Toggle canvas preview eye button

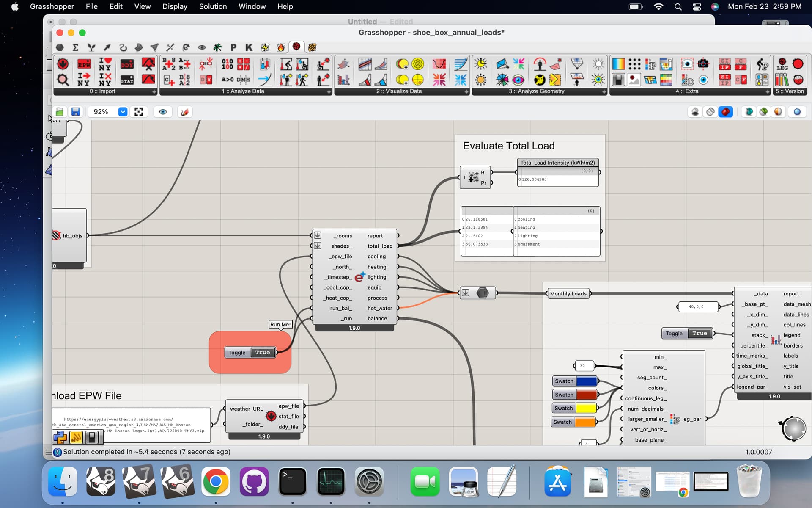(x=163, y=112)
